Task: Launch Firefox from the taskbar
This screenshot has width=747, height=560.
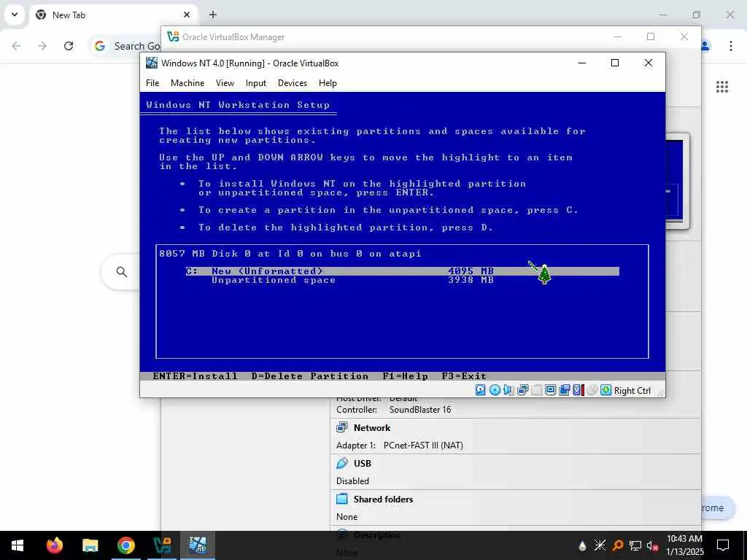Action: coord(54,545)
